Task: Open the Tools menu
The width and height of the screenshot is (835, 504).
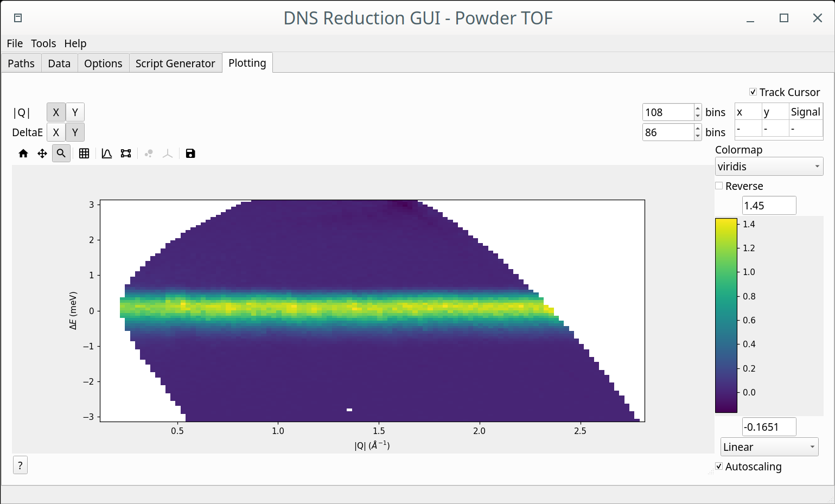Action: [x=43, y=43]
